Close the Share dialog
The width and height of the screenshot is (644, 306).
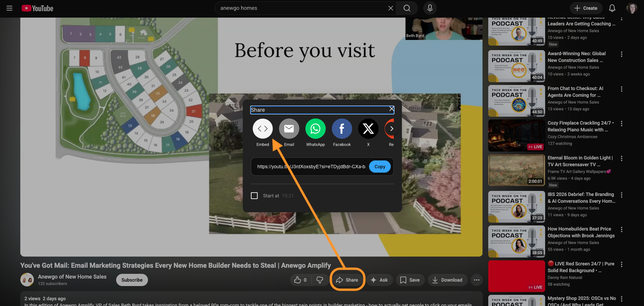coord(391,109)
